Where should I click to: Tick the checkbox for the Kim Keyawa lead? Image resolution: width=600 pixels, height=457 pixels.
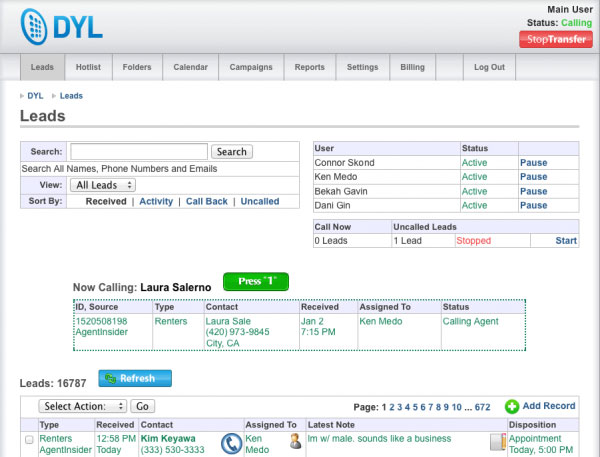point(29,440)
